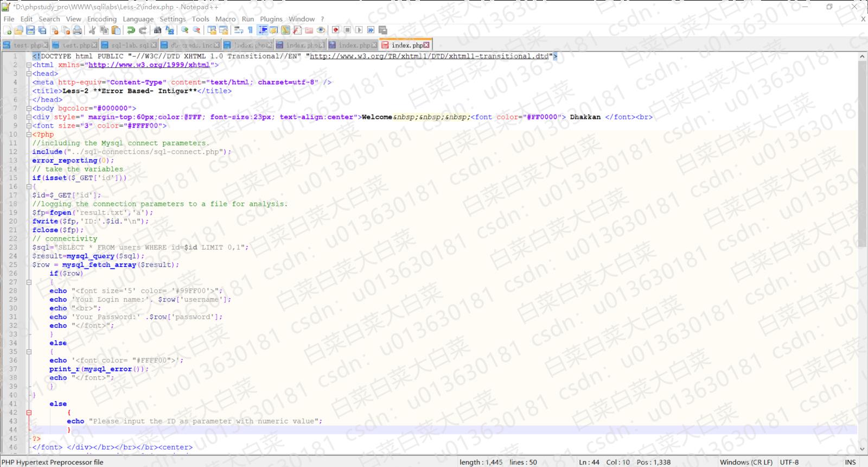Open the Encoding menu
The height and width of the screenshot is (467, 868).
102,19
